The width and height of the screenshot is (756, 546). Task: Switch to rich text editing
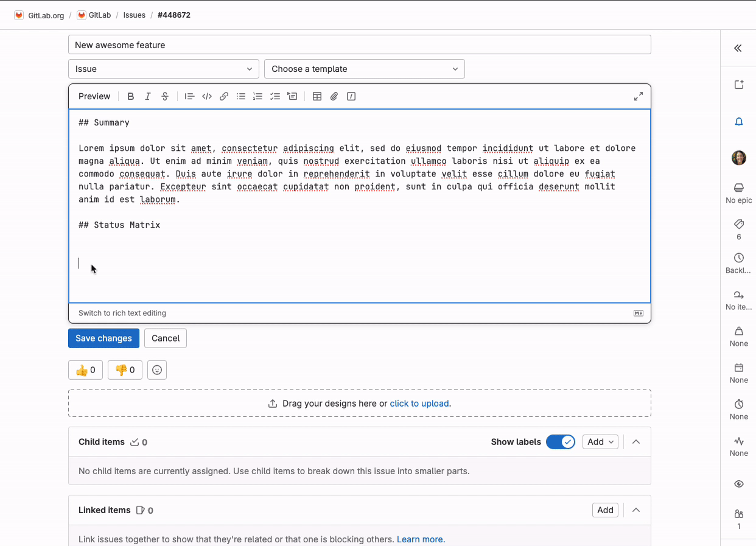tap(122, 313)
